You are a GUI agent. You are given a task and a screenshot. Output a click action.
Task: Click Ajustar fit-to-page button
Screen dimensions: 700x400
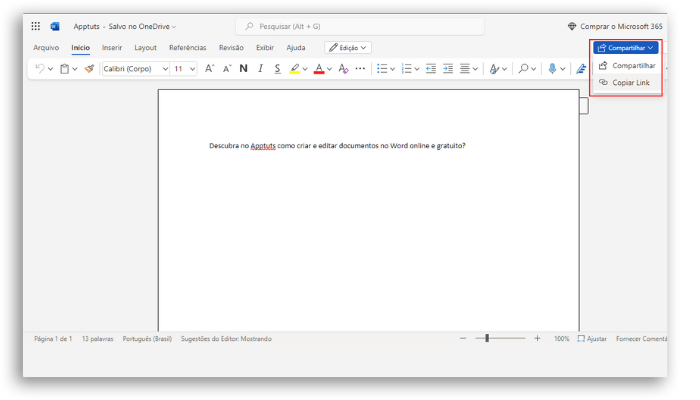[592, 339]
